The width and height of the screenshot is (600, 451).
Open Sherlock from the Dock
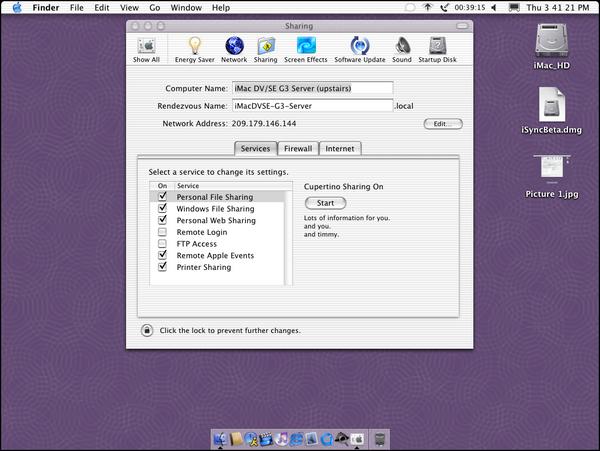click(x=342, y=439)
